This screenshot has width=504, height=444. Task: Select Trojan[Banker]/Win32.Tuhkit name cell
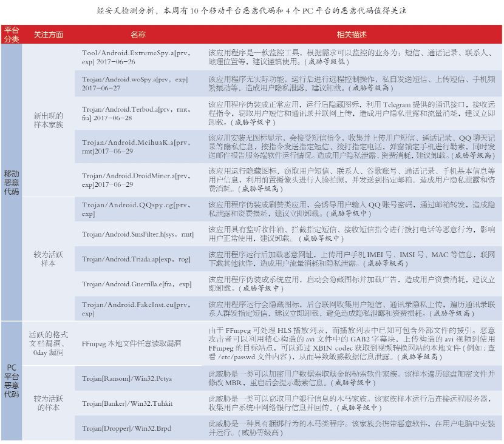tap(138, 403)
